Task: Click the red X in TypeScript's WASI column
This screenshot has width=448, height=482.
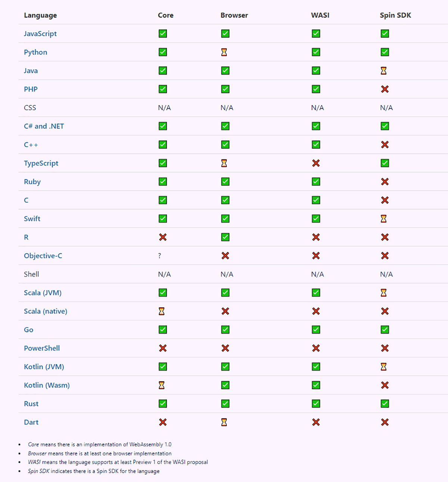Action: pos(316,163)
